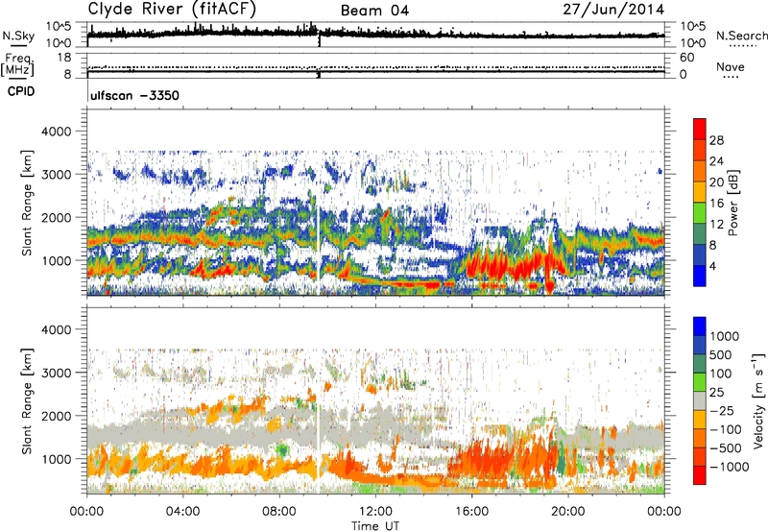Image resolution: width=768 pixels, height=532 pixels.
Task: Click the 'Clyde River (fitACF)' title text
Action: tap(172, 9)
